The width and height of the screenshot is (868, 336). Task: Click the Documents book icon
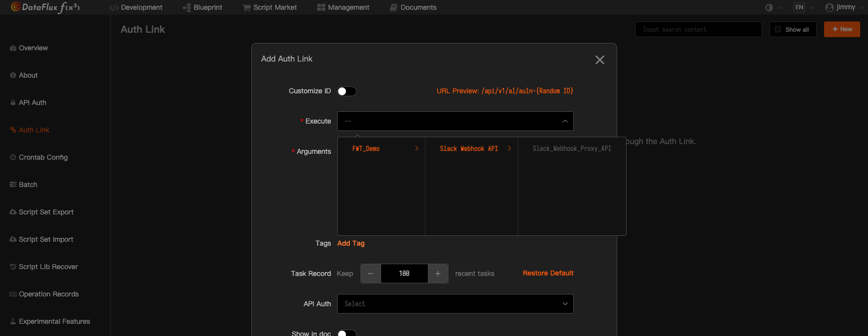tap(394, 7)
